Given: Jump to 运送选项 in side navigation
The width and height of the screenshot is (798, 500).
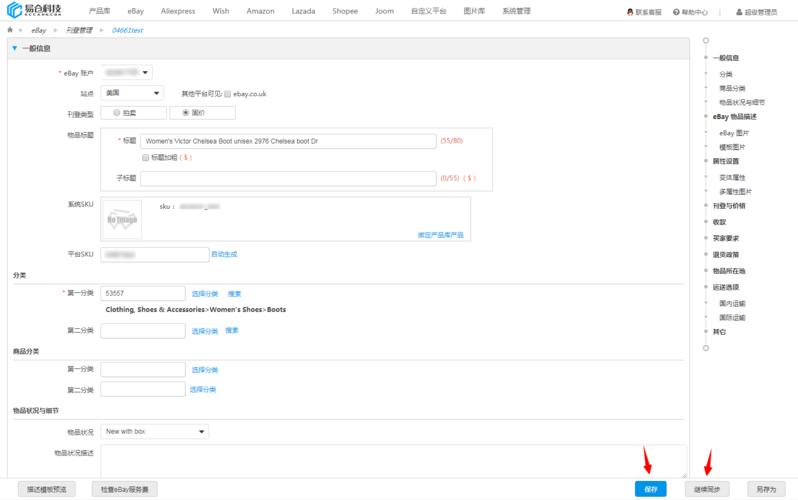Looking at the screenshot, I should [726, 287].
